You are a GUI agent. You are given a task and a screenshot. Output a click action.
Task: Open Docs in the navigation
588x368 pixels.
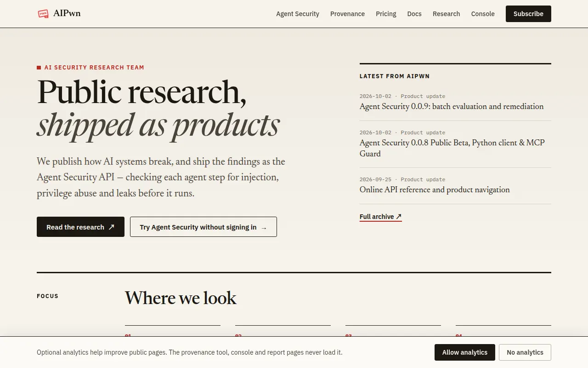pyautogui.click(x=414, y=14)
